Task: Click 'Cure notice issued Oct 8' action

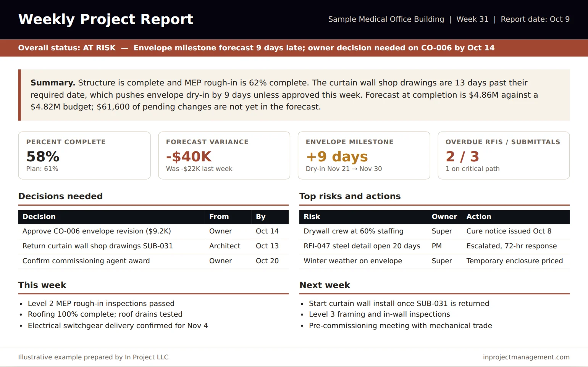Action: (x=509, y=231)
